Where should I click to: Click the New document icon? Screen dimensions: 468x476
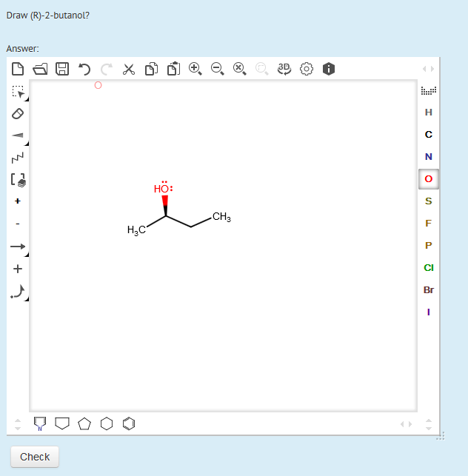18,69
